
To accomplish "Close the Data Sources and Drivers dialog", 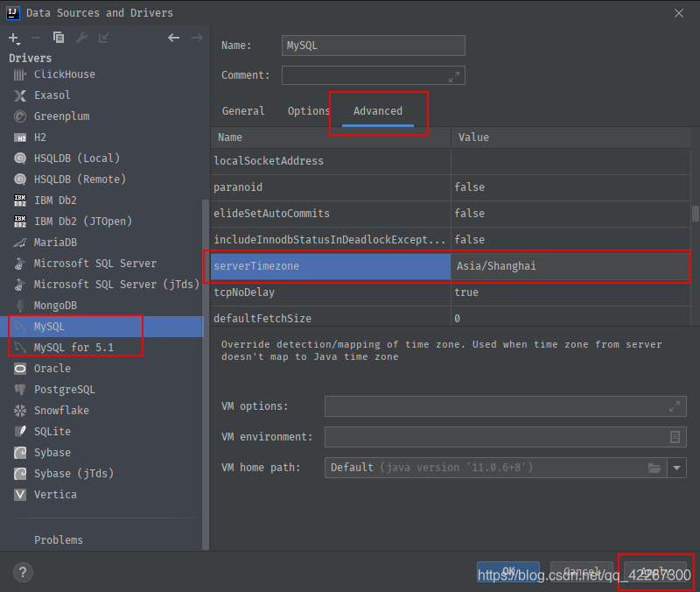I will [679, 13].
